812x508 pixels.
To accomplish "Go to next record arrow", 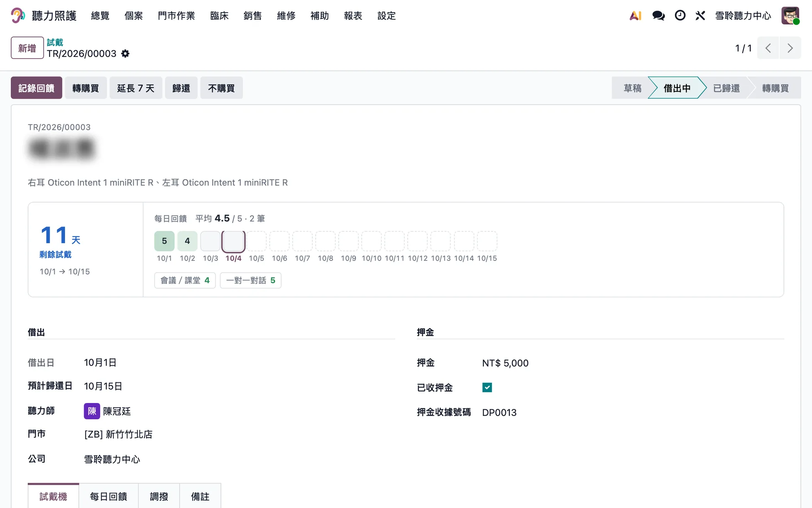I will pos(790,48).
